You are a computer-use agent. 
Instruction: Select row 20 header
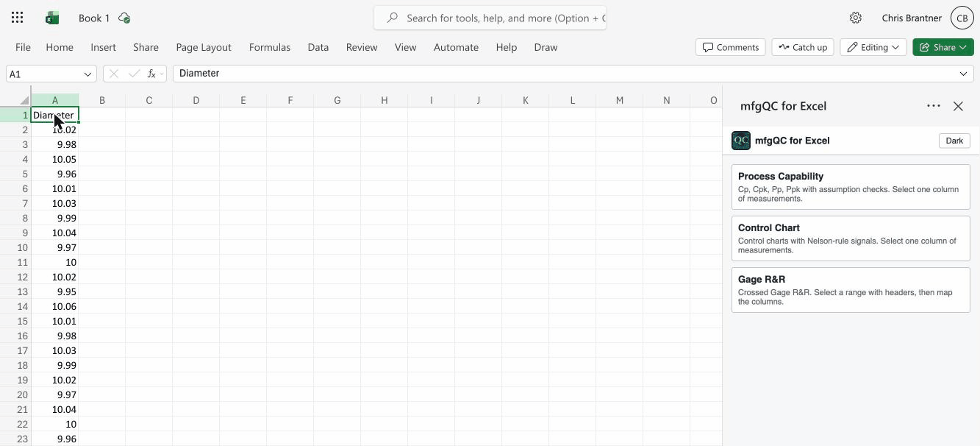tap(15, 394)
